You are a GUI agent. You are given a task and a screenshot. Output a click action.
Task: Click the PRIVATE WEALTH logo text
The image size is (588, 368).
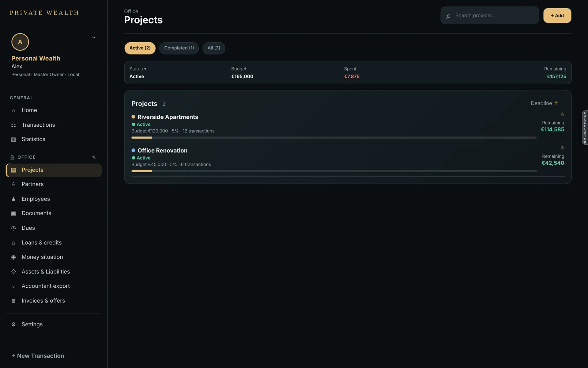pyautogui.click(x=44, y=13)
